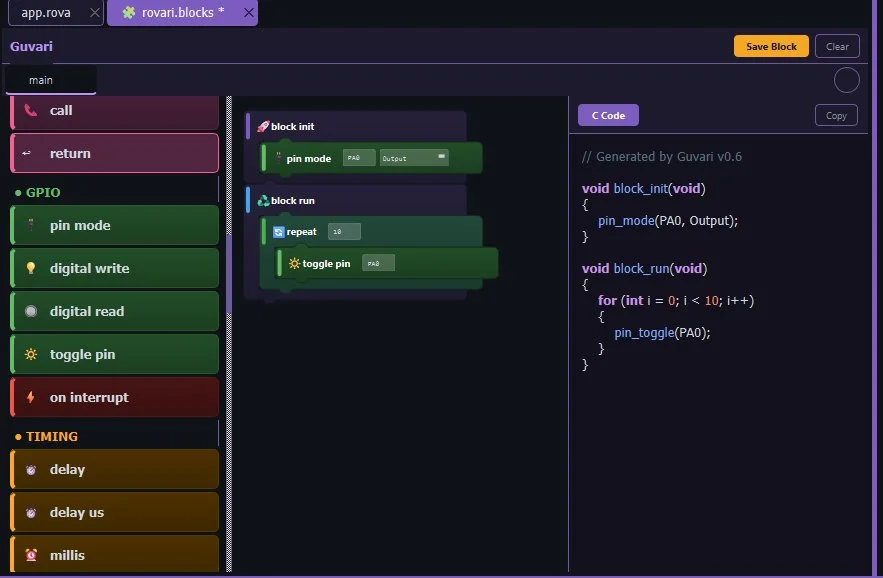Click the Generated by Guvari v0.6 comment
The image size is (883, 578).
tap(662, 157)
